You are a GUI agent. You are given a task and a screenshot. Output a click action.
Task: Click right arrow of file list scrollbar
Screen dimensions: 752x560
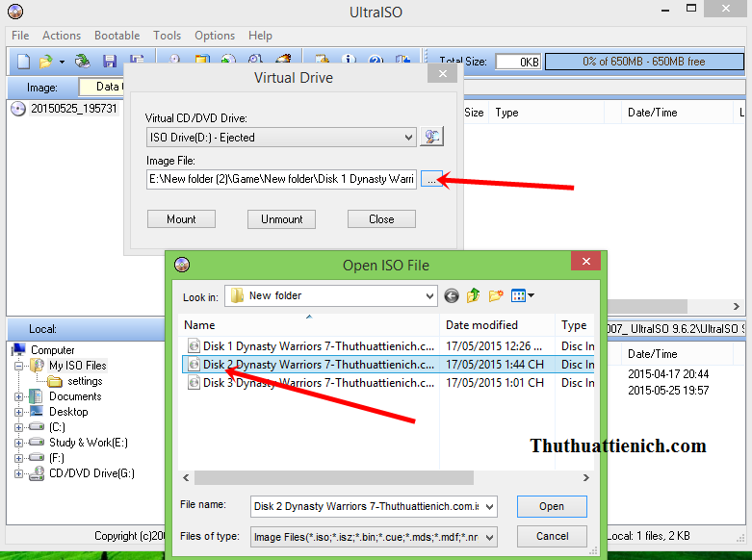(x=585, y=477)
